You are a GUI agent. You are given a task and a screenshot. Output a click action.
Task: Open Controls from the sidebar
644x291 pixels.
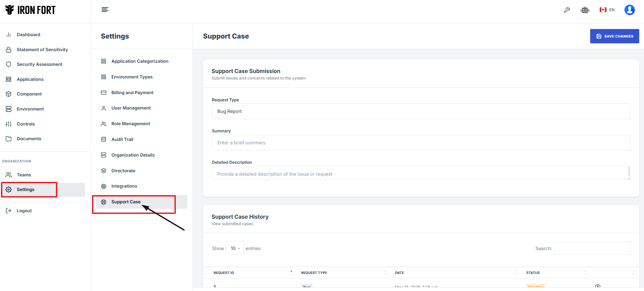point(26,124)
